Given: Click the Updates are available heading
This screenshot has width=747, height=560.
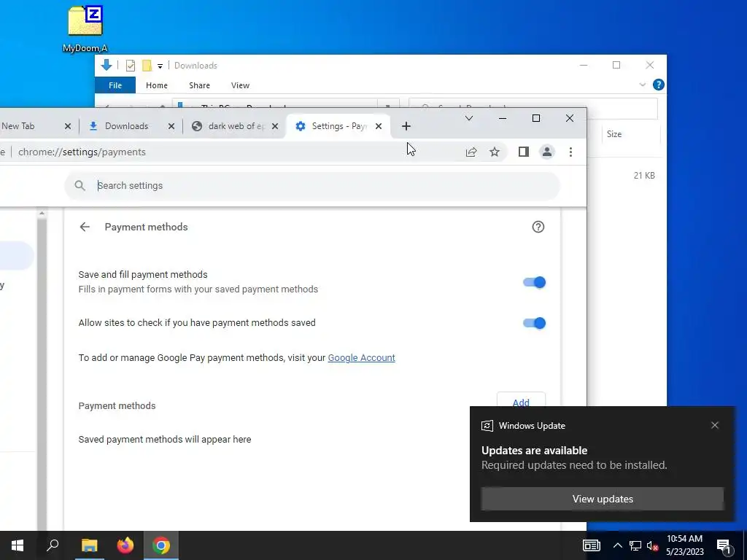Looking at the screenshot, I should pyautogui.click(x=534, y=451).
